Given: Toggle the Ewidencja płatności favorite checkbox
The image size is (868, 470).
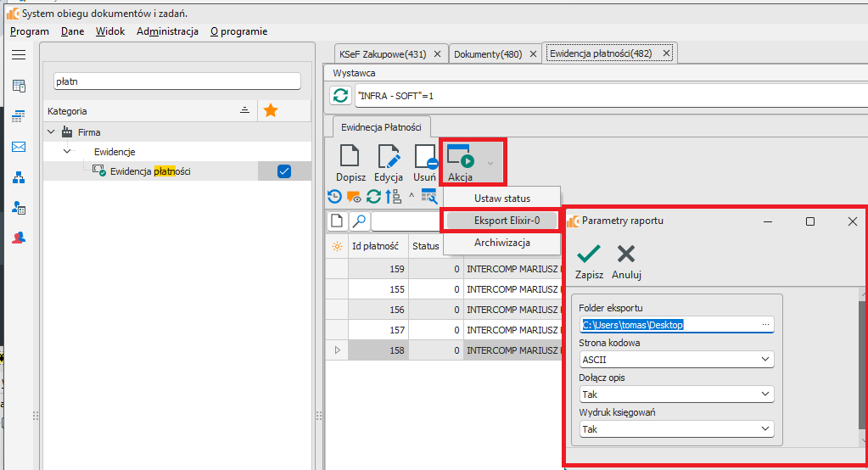Looking at the screenshot, I should pos(284,171).
